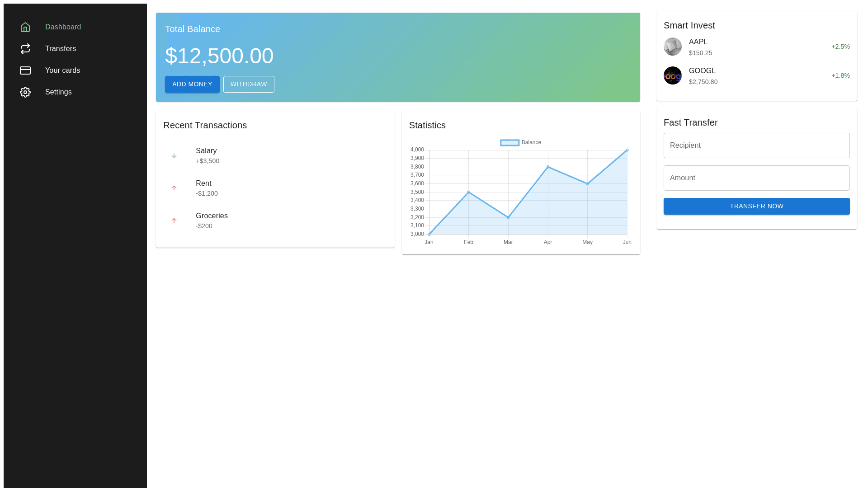Click the Transfers arrows icon
This screenshot has height=488, width=868.
[x=25, y=49]
